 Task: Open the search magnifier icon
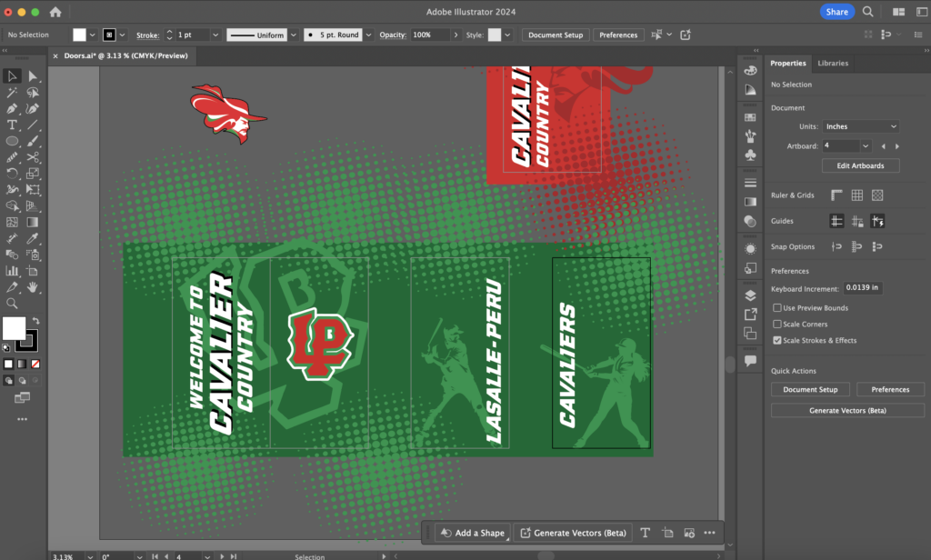click(x=867, y=12)
